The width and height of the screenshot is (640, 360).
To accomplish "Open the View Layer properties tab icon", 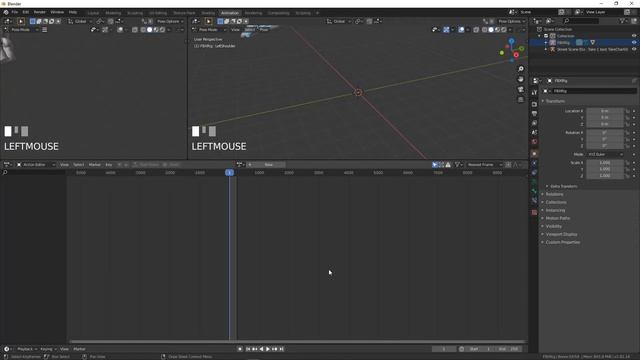I will (x=534, y=123).
